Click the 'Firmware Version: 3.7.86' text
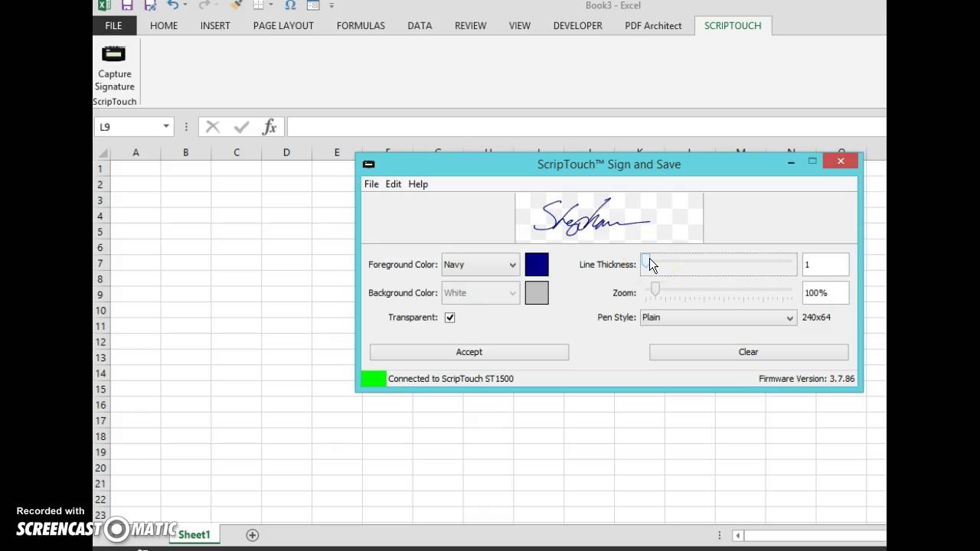The width and height of the screenshot is (980, 551). (807, 379)
